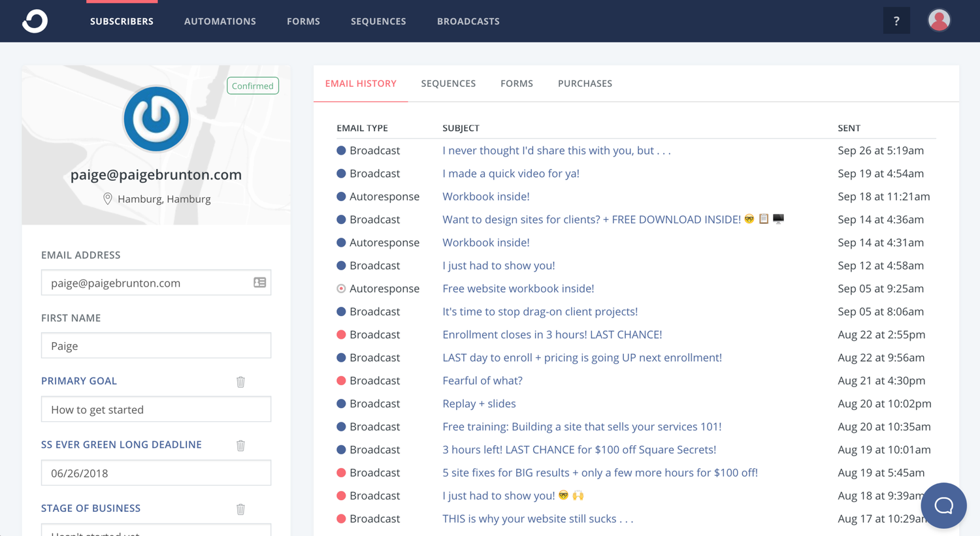Open the profile avatar menu
The width and height of the screenshot is (980, 536).
pyautogui.click(x=939, y=20)
